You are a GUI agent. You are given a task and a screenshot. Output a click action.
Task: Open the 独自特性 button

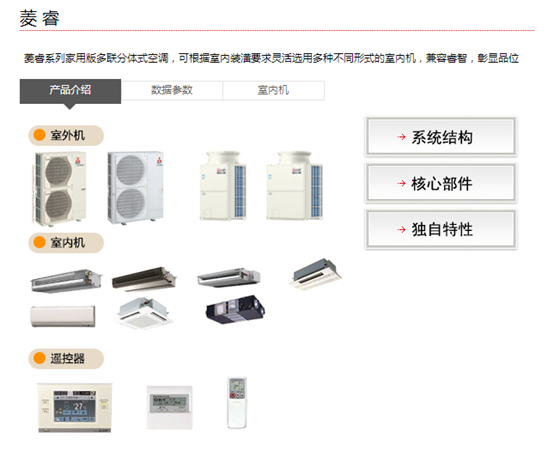pyautogui.click(x=441, y=230)
